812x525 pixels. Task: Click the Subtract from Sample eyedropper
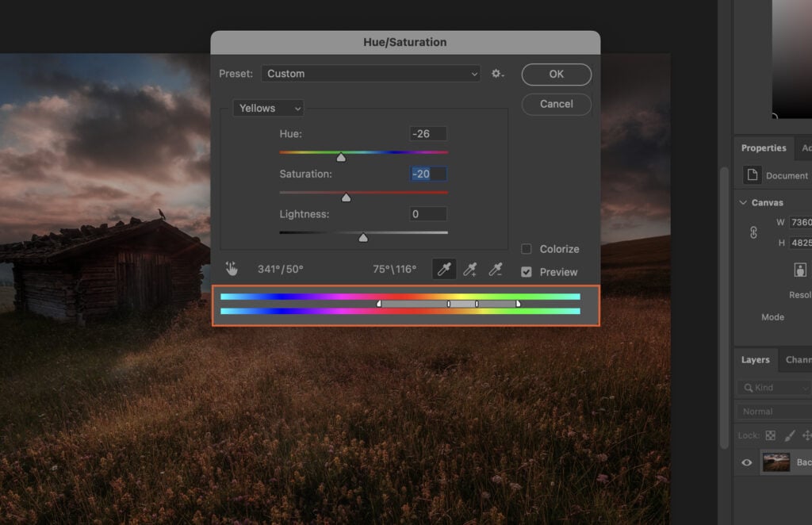pos(496,268)
